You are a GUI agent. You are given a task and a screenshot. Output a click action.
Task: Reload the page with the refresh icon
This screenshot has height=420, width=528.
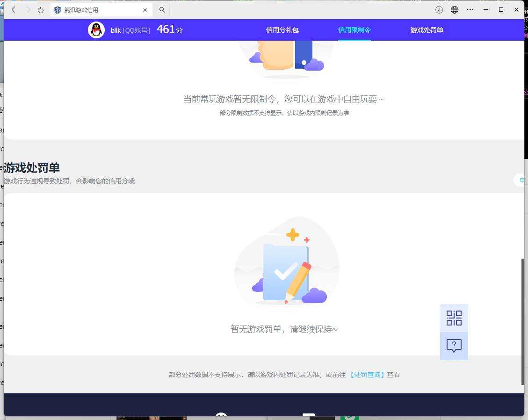(x=41, y=10)
